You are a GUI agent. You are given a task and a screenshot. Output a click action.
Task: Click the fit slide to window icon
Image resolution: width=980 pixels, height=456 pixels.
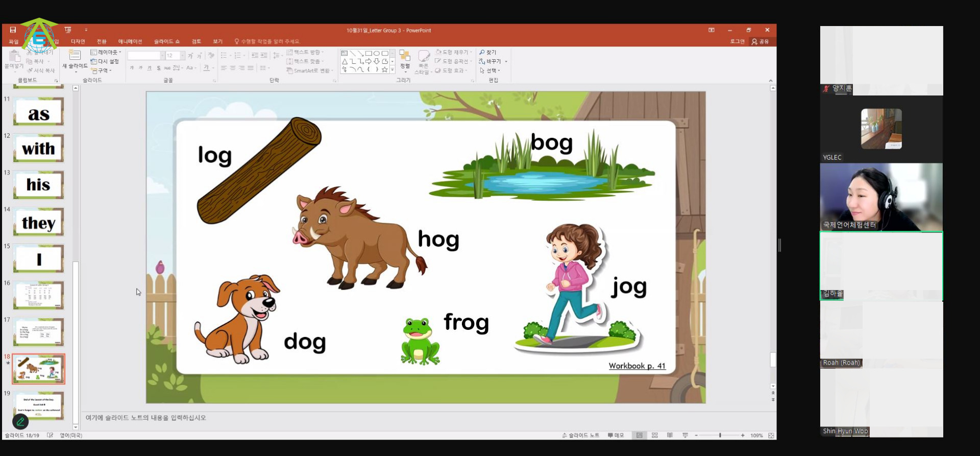pyautogui.click(x=771, y=436)
